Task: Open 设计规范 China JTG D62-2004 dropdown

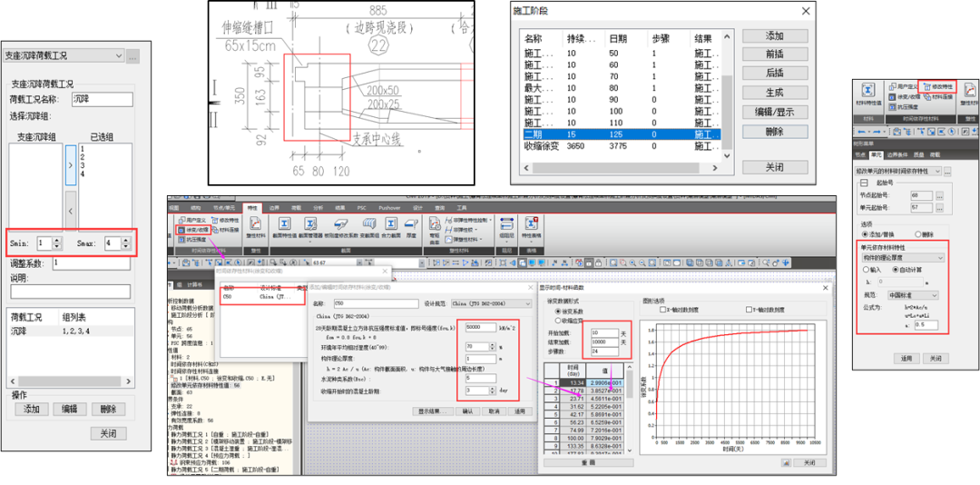Action: point(491,303)
